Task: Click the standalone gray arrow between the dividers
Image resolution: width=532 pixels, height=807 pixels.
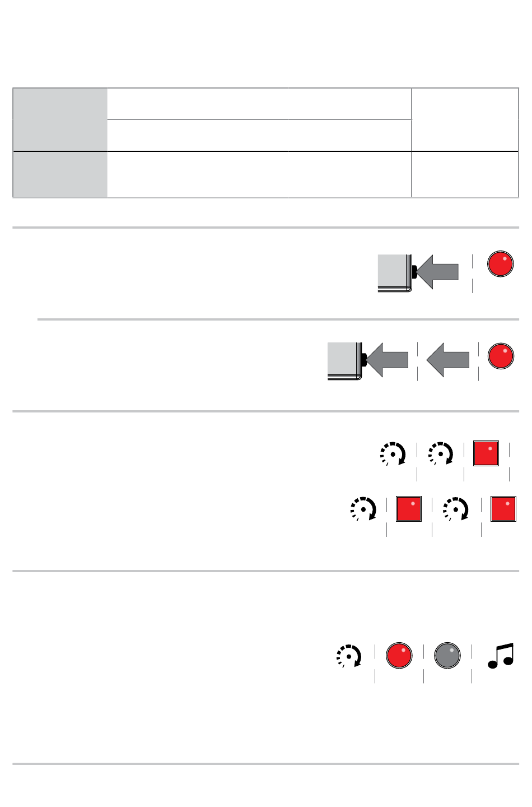Action: 448,360
